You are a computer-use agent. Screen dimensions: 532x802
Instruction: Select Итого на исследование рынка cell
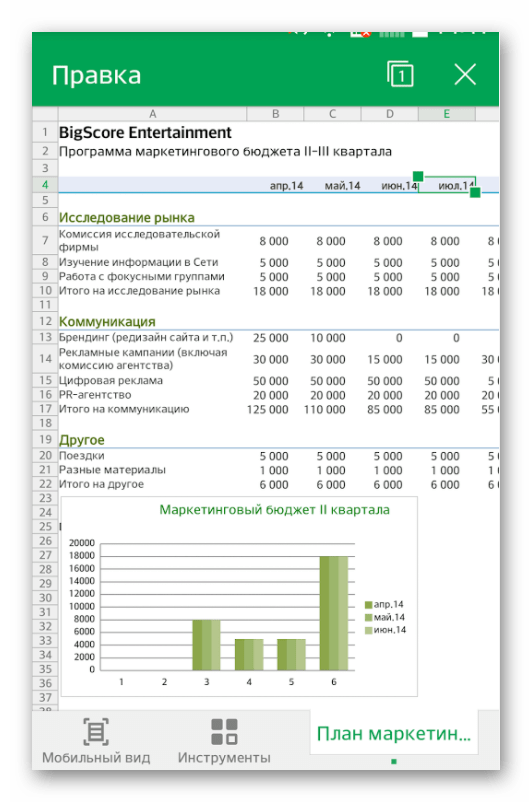pos(139,291)
